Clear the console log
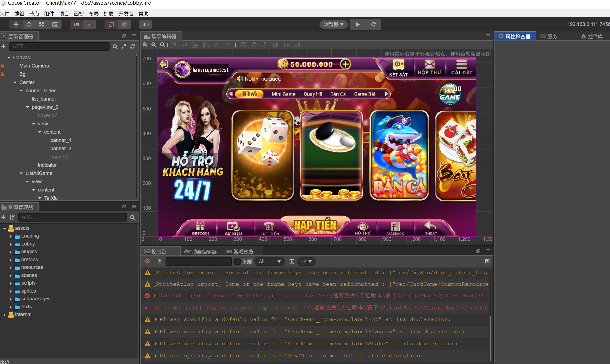The image size is (610, 364). [x=147, y=261]
